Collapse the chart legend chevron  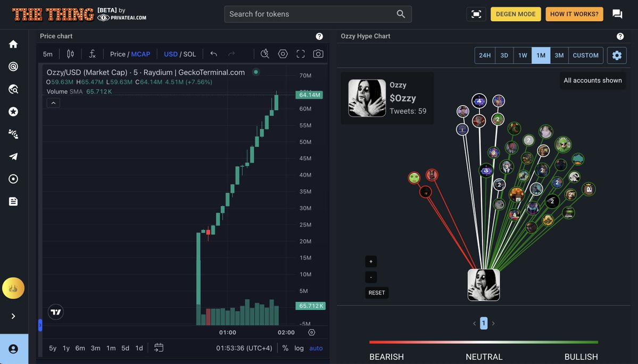point(53,103)
